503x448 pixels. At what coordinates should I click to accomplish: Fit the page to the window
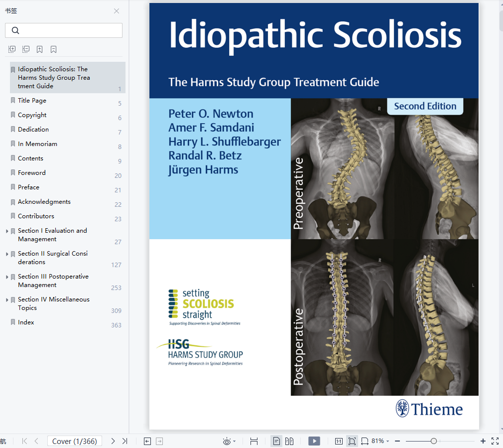(x=352, y=441)
